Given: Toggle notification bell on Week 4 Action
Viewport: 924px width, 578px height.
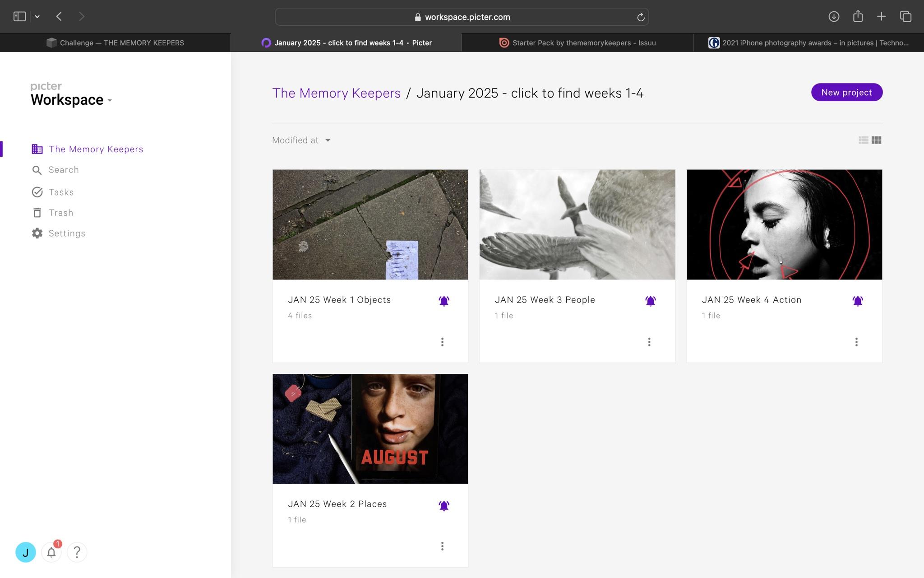Looking at the screenshot, I should pyautogui.click(x=857, y=301).
